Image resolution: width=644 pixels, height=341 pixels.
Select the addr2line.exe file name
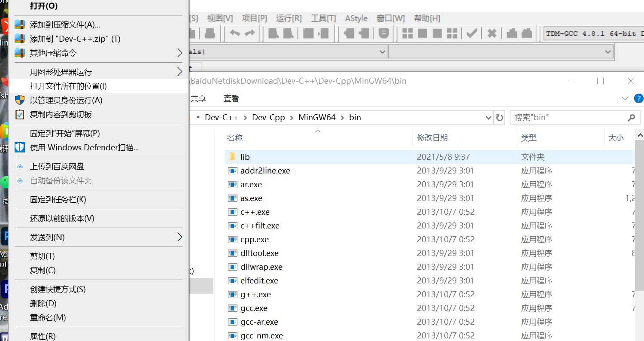pos(265,170)
